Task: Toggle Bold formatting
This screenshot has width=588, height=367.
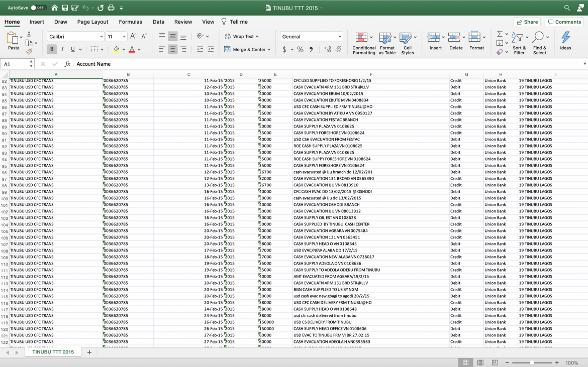Action: pos(52,49)
